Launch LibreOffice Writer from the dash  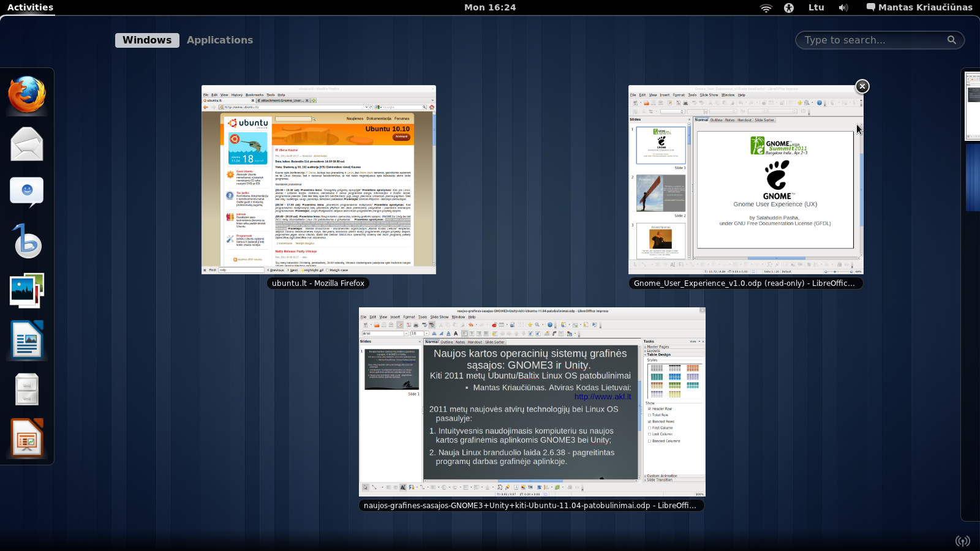point(27,339)
